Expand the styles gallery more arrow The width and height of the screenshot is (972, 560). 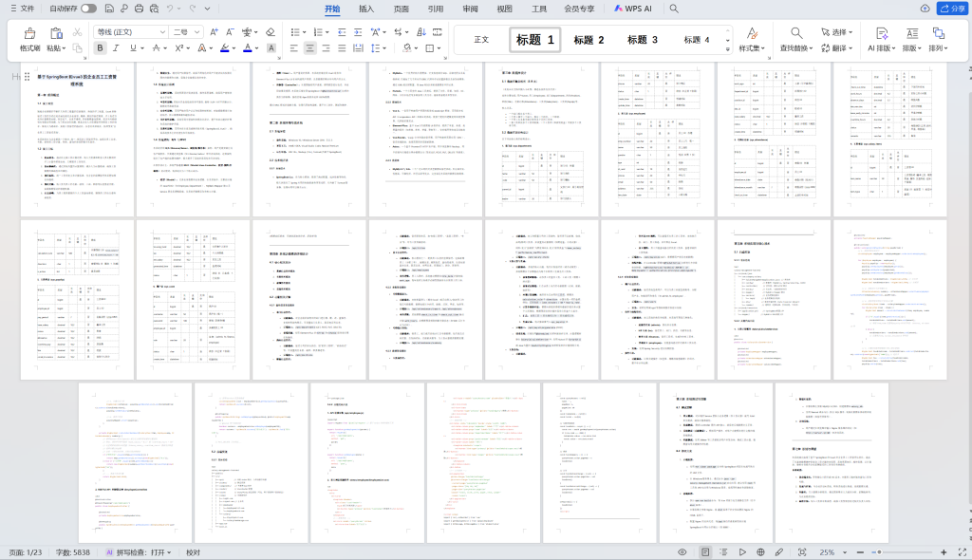[727, 49]
